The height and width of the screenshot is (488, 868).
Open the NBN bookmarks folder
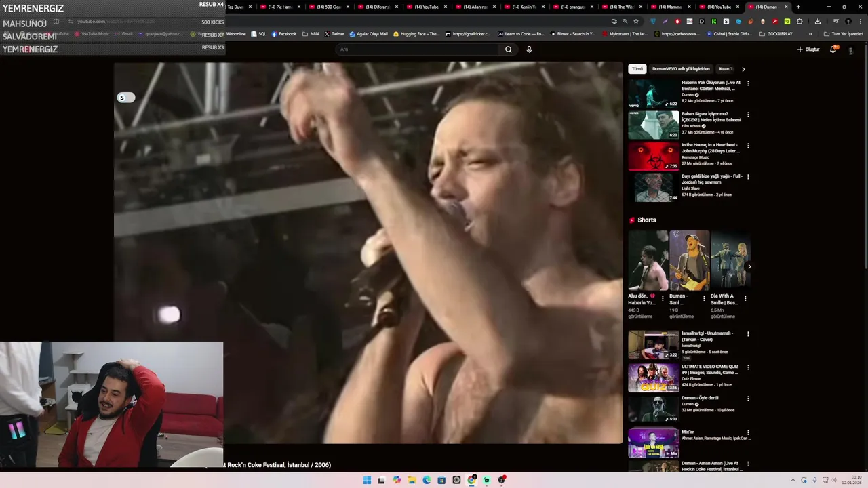point(311,34)
